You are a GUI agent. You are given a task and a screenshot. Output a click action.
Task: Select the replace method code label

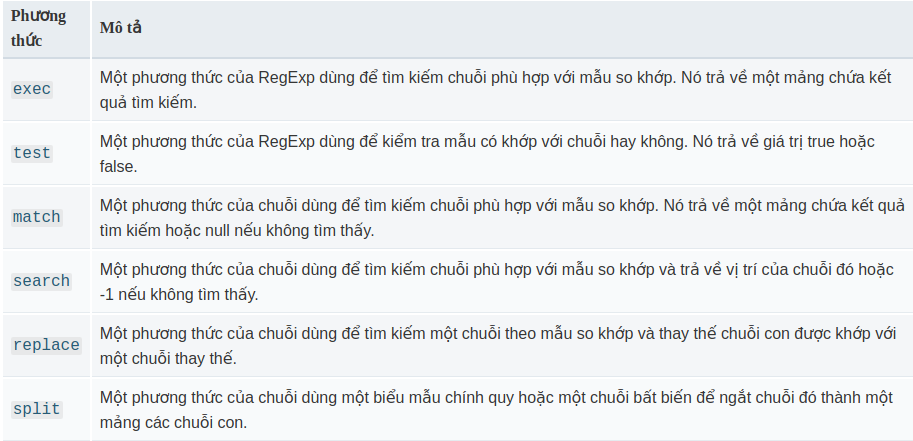[46, 345]
